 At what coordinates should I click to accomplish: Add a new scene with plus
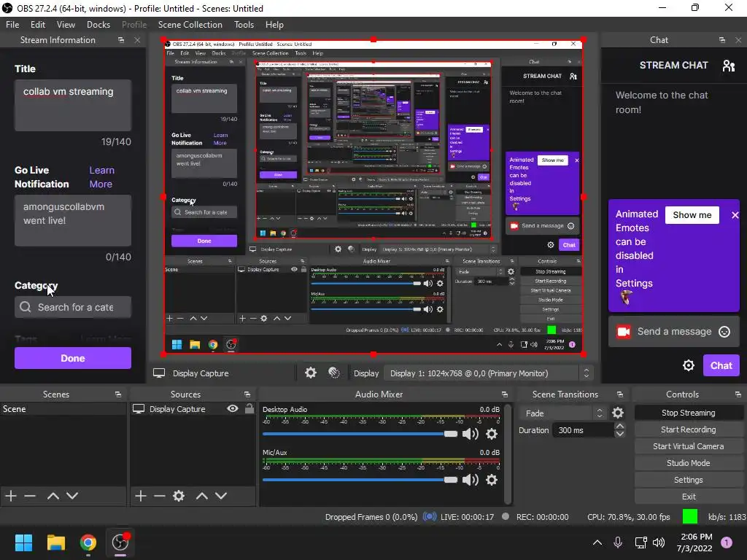click(x=11, y=496)
